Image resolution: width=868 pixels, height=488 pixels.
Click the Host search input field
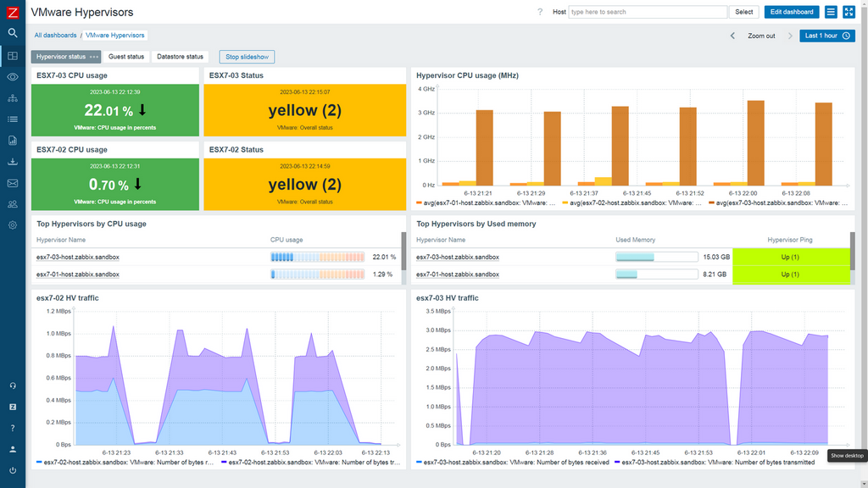tap(648, 12)
